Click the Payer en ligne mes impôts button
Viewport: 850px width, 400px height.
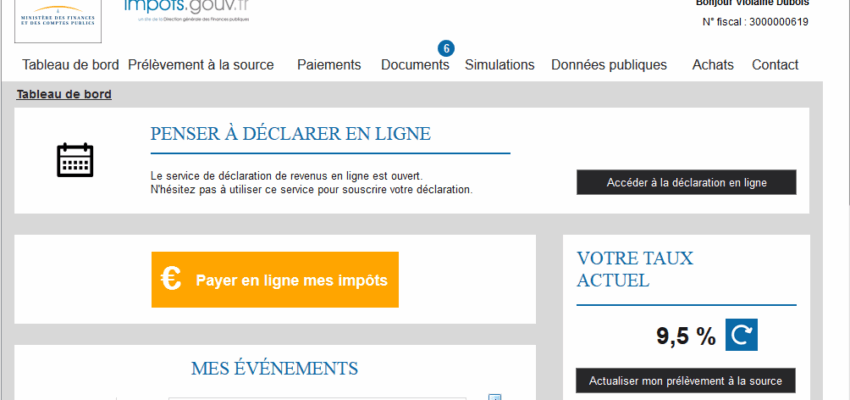[275, 280]
